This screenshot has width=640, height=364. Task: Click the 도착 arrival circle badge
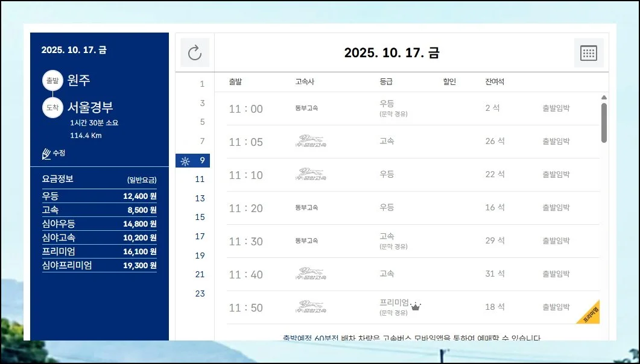(52, 108)
